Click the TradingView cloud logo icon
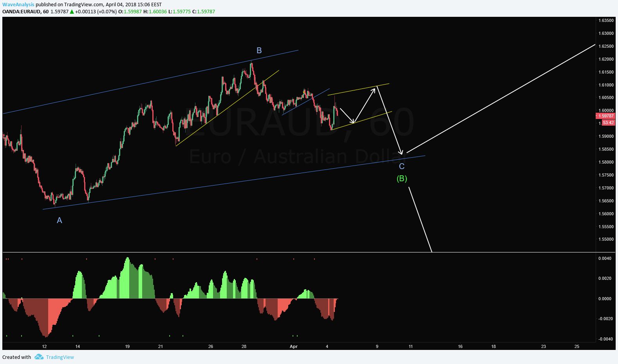Screen dimensions: 618x364 point(39,357)
